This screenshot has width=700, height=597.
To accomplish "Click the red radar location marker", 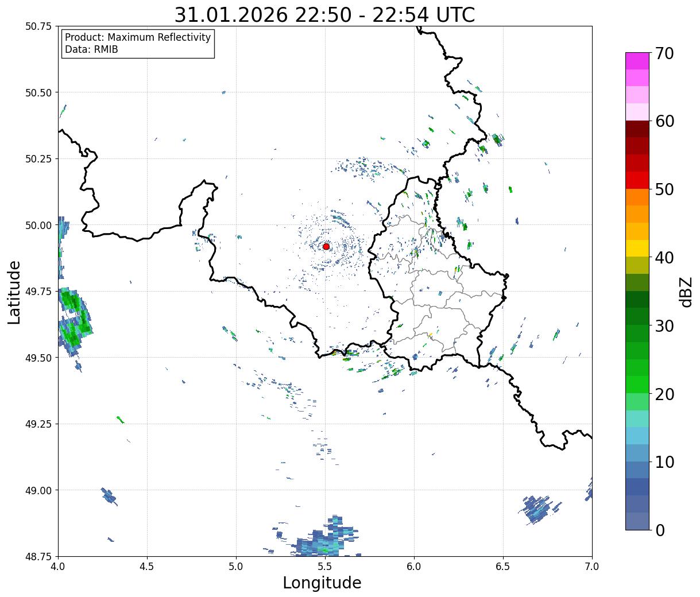I will (326, 246).
